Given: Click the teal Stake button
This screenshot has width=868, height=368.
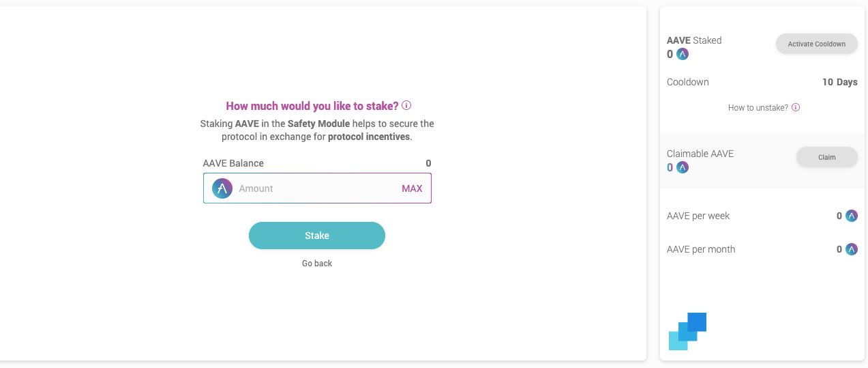Looking at the screenshot, I should 317,236.
